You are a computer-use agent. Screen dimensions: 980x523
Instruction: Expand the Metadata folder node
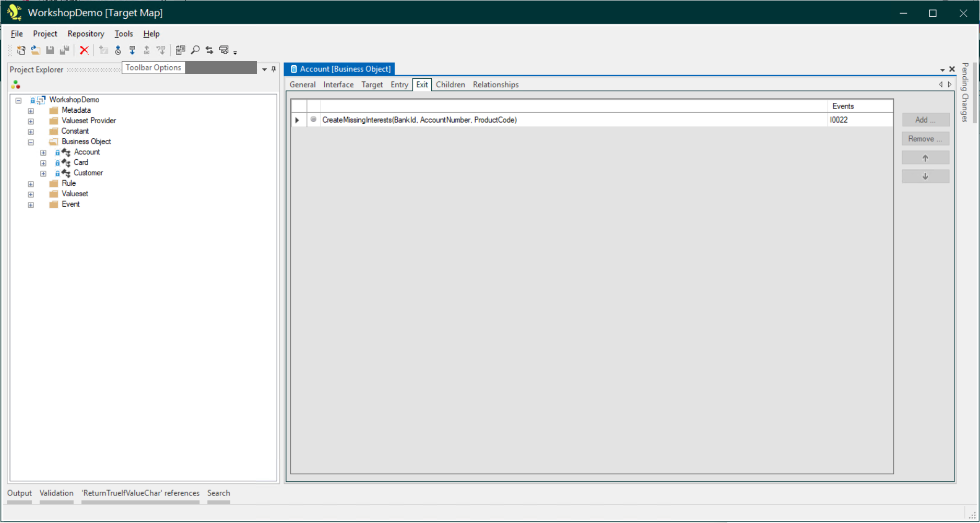[x=31, y=111]
